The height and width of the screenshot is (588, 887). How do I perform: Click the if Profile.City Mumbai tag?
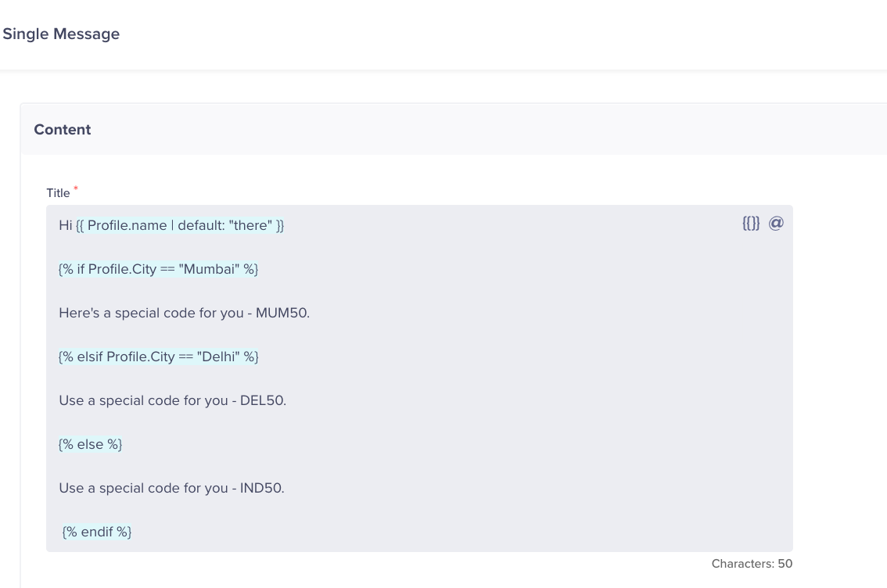(158, 269)
